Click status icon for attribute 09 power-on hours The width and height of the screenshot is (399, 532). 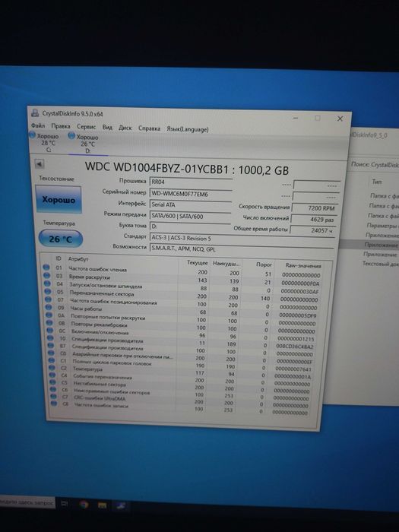click(49, 307)
